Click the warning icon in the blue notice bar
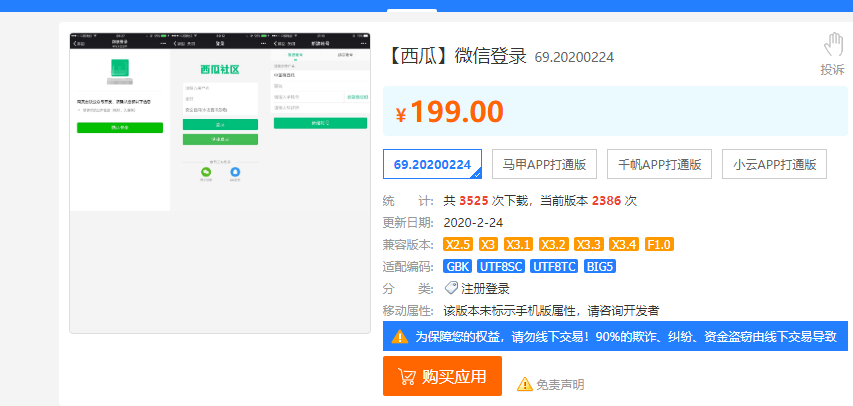This screenshot has width=853, height=406. tap(399, 336)
